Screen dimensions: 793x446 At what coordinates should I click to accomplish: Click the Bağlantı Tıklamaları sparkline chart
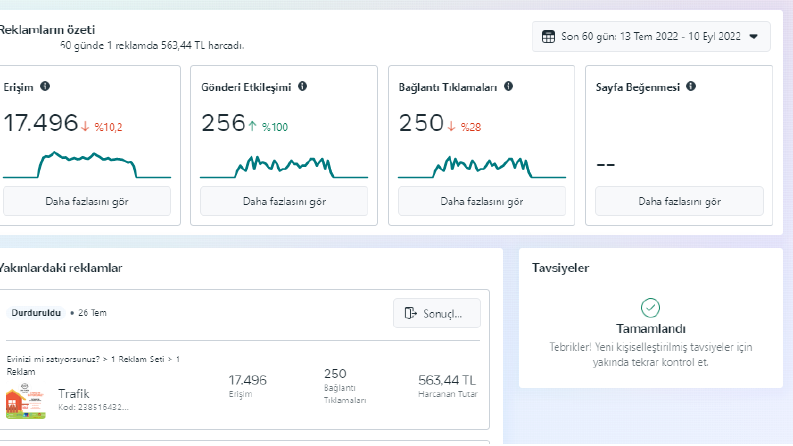(x=481, y=167)
